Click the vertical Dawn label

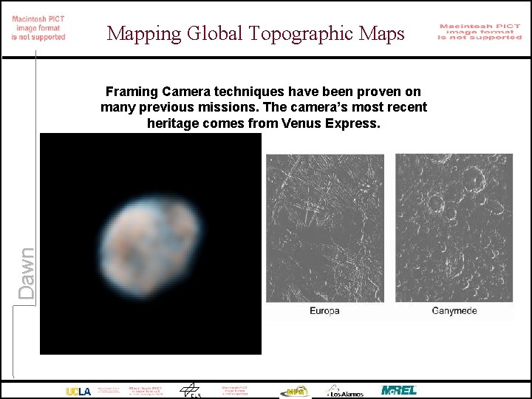pyautogui.click(x=27, y=273)
